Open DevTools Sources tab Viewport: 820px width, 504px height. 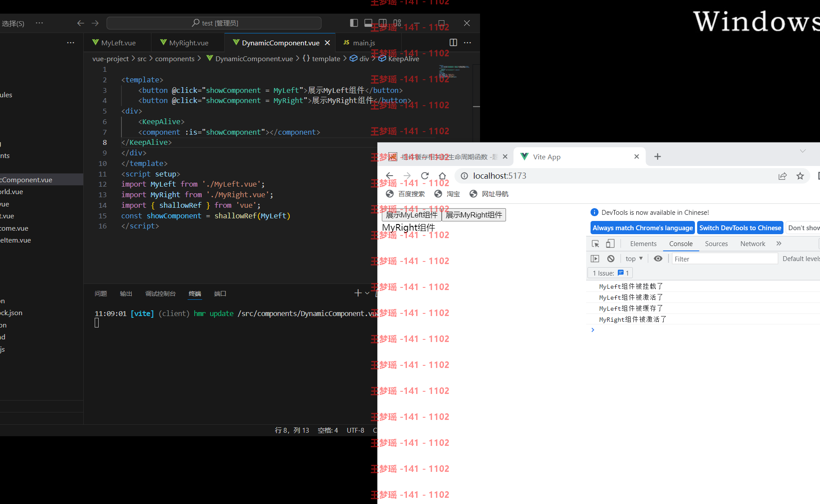(717, 244)
